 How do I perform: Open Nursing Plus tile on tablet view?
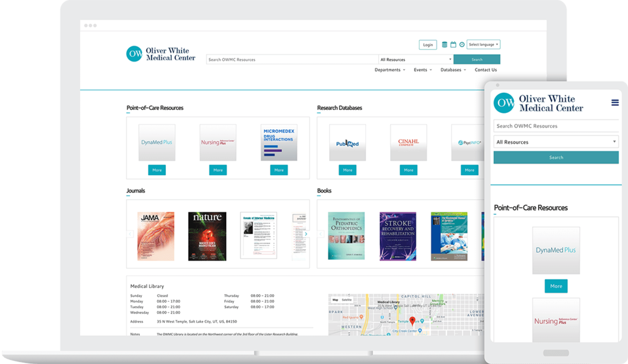tap(556, 320)
